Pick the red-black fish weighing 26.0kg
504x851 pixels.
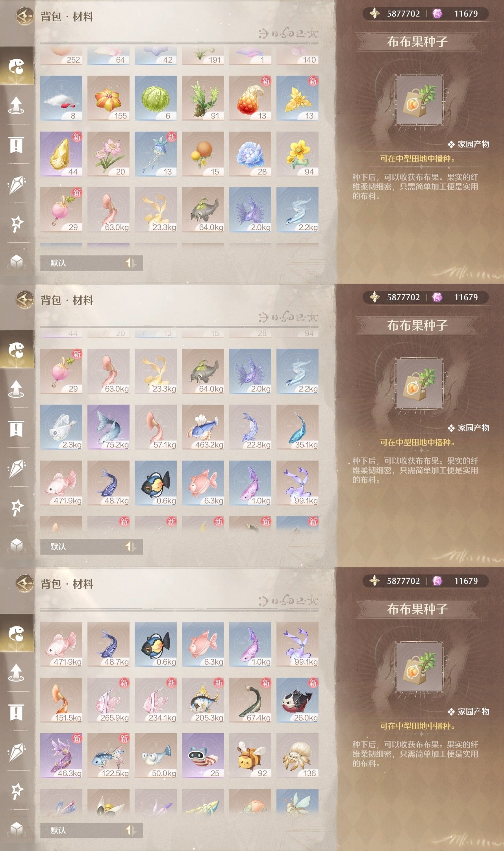[297, 700]
